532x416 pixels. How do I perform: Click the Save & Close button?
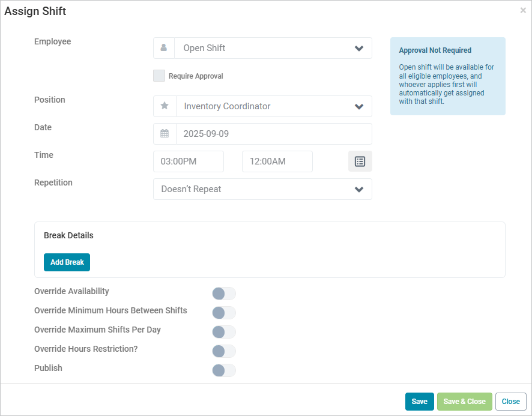465,402
